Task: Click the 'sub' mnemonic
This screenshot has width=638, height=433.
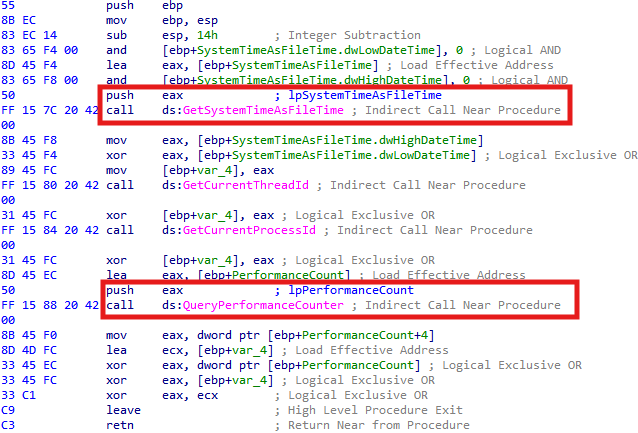Action: tap(116, 35)
